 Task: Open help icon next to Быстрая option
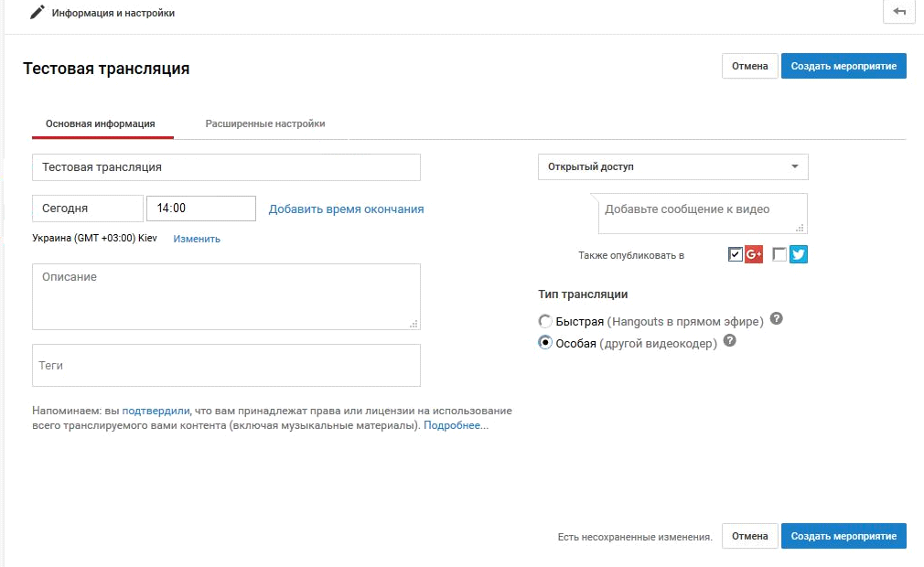[x=777, y=319]
